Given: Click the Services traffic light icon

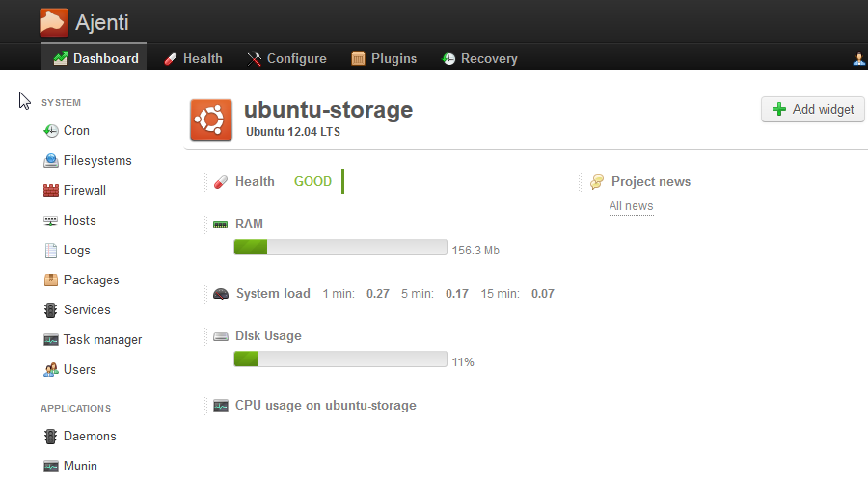Looking at the screenshot, I should pos(50,310).
